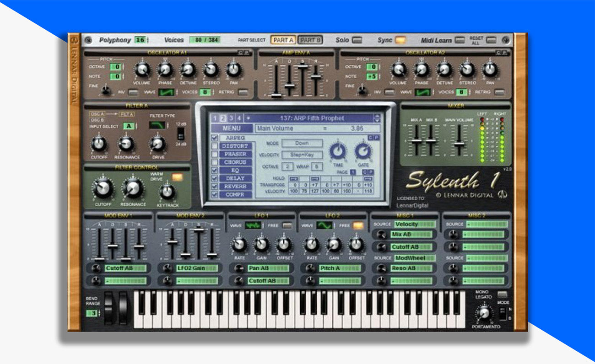Image resolution: width=595 pixels, height=364 pixels.
Task: Adjust the Amp Env A Attack slider
Action: tap(276, 95)
